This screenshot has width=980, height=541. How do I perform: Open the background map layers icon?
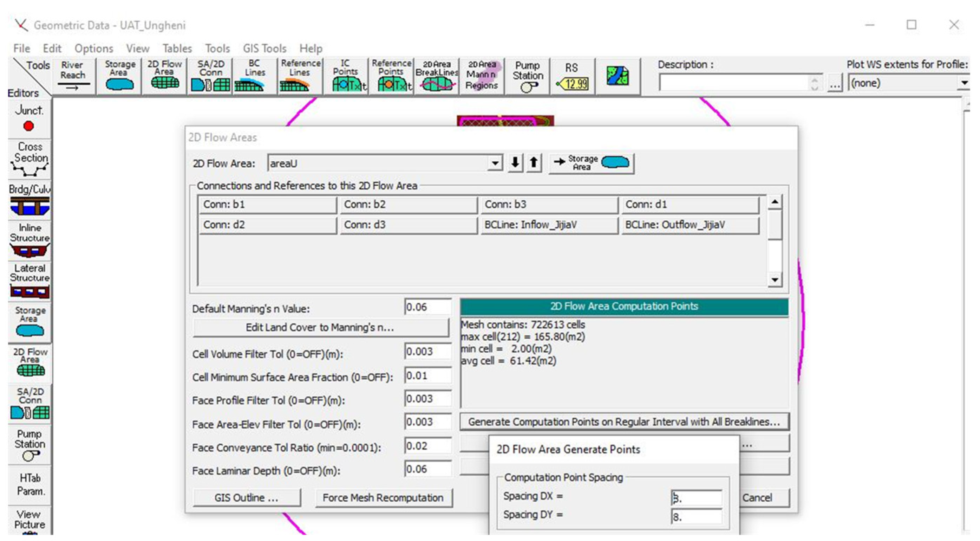click(618, 76)
